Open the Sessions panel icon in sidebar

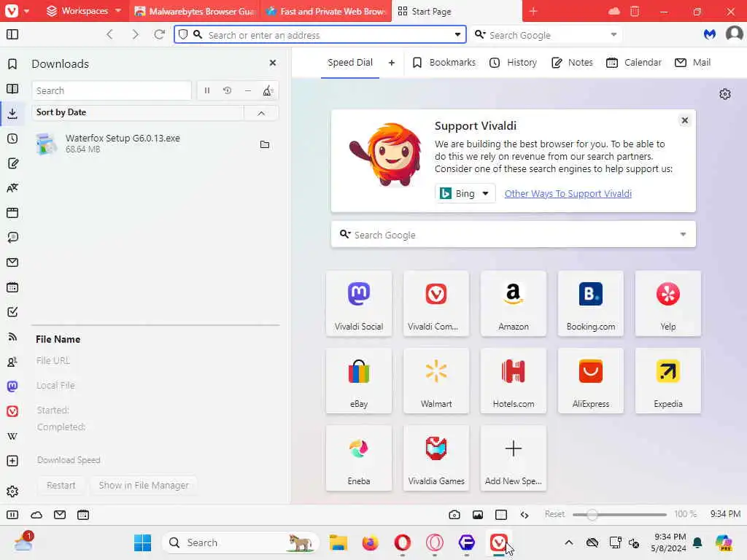(x=12, y=238)
